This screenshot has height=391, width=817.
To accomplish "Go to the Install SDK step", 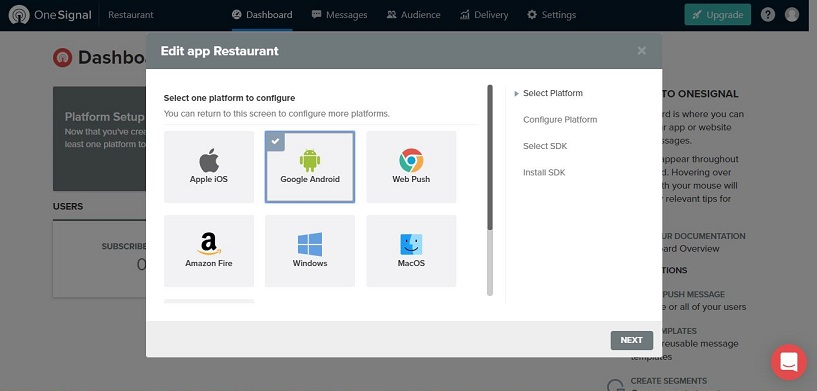I will click(x=544, y=173).
